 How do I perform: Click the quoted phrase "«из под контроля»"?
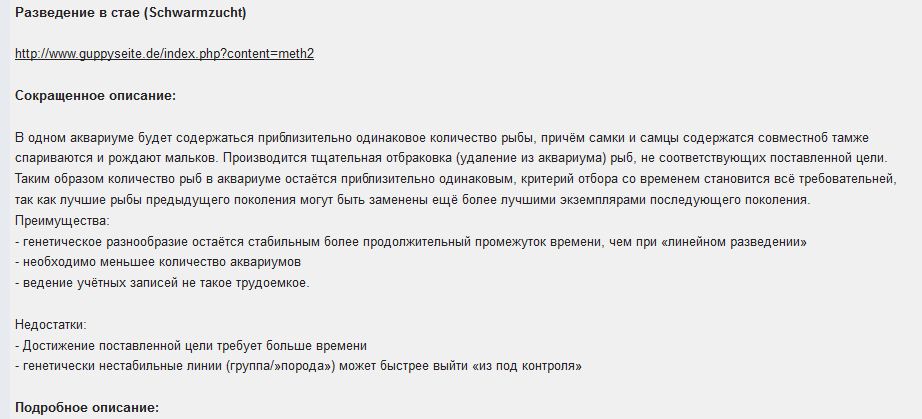[523, 366]
